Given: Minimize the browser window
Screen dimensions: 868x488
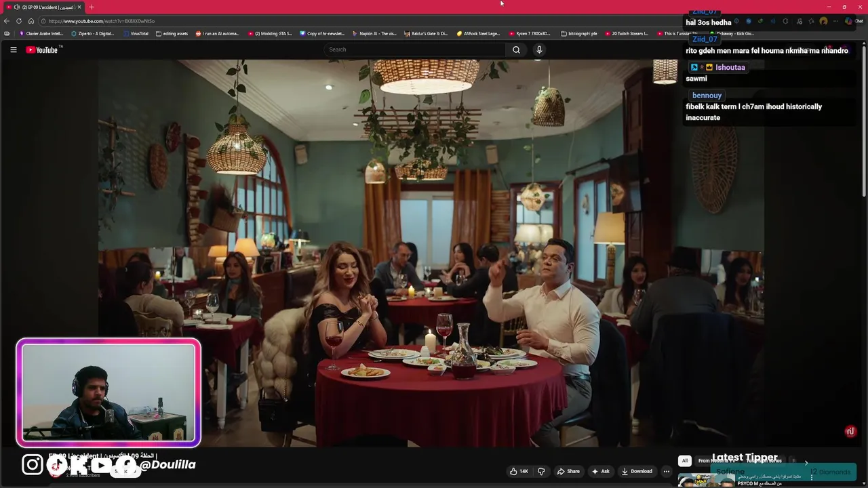Looking at the screenshot, I should pyautogui.click(x=829, y=7).
